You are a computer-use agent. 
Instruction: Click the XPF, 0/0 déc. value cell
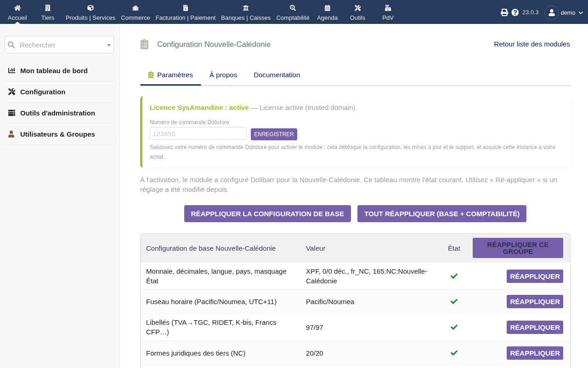[367, 276]
